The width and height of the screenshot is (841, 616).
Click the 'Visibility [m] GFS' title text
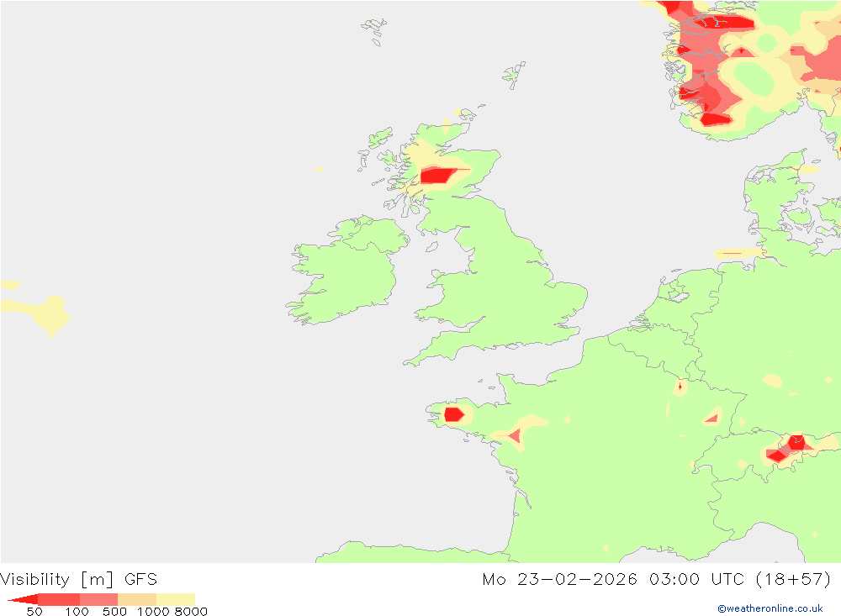79,580
